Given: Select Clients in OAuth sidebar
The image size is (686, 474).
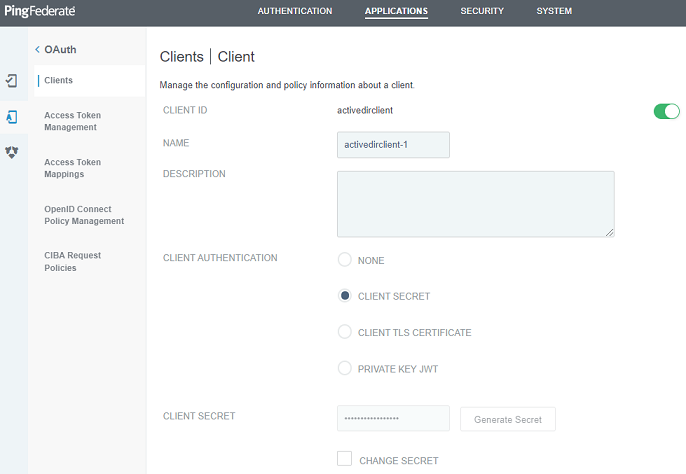Looking at the screenshot, I should coord(90,81).
